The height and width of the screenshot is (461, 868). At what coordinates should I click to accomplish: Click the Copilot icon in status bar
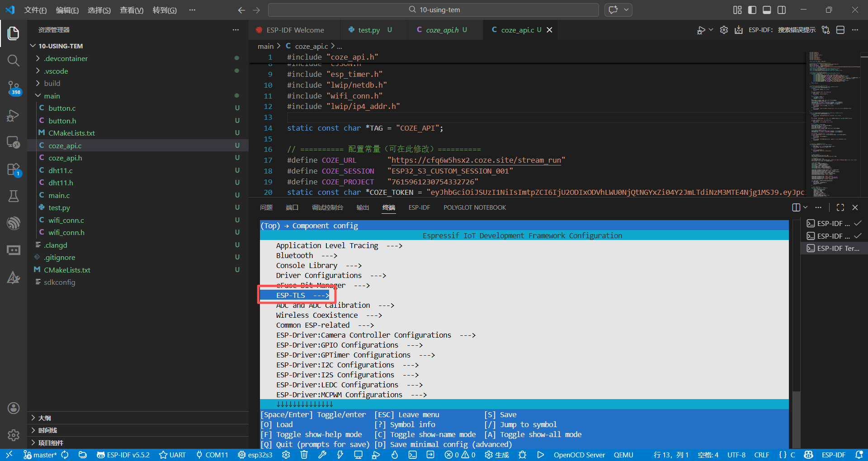point(808,455)
